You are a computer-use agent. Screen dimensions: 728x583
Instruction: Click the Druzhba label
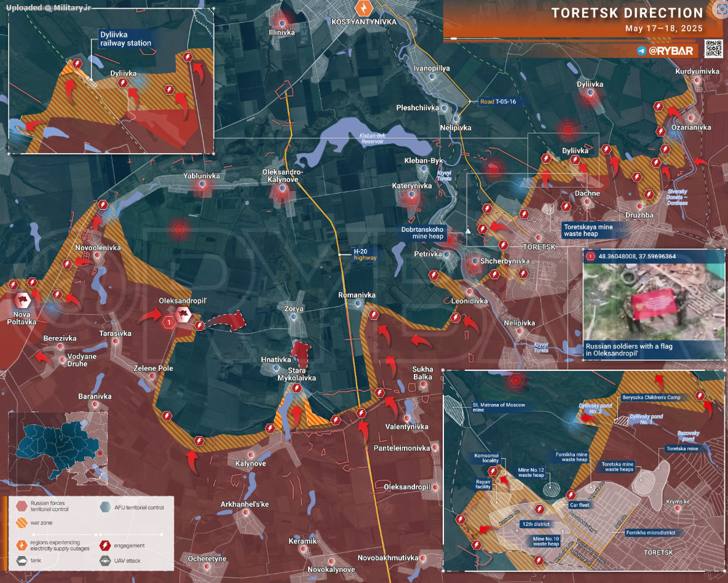click(x=639, y=215)
